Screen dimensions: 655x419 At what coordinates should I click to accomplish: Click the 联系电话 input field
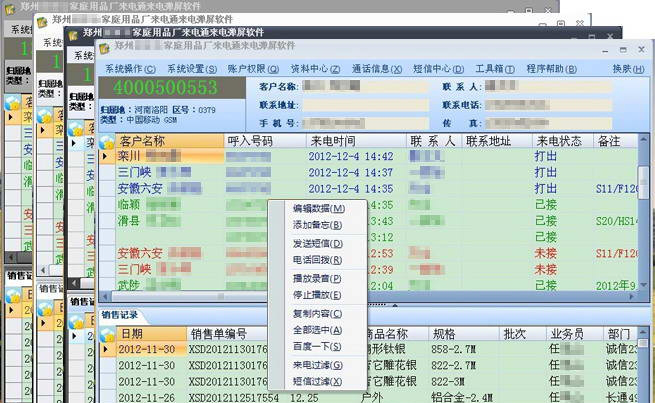(548, 105)
